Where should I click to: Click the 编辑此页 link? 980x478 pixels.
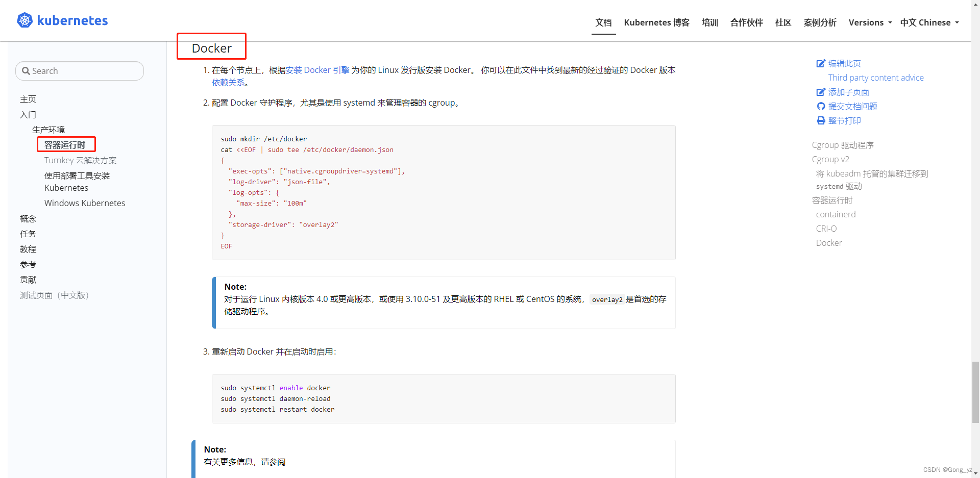(844, 63)
